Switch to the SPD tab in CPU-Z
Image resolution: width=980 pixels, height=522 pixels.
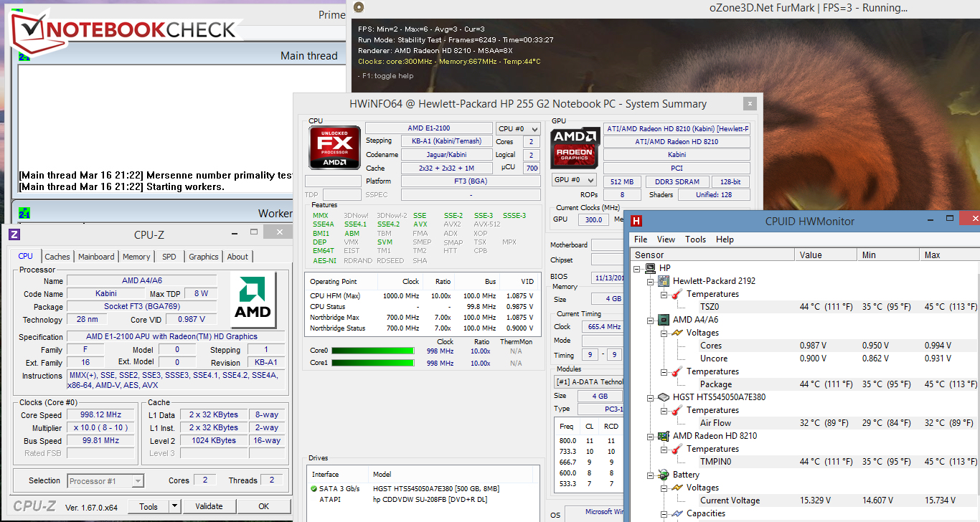[169, 257]
